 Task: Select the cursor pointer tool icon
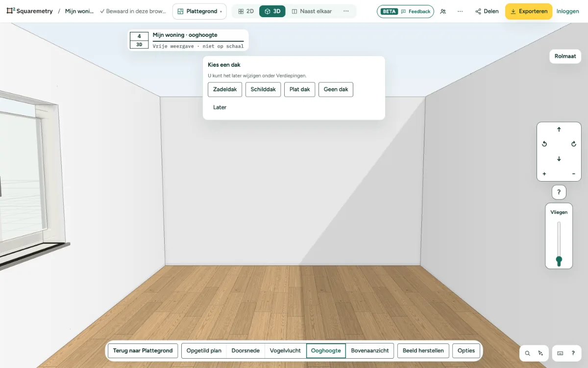[540, 353]
